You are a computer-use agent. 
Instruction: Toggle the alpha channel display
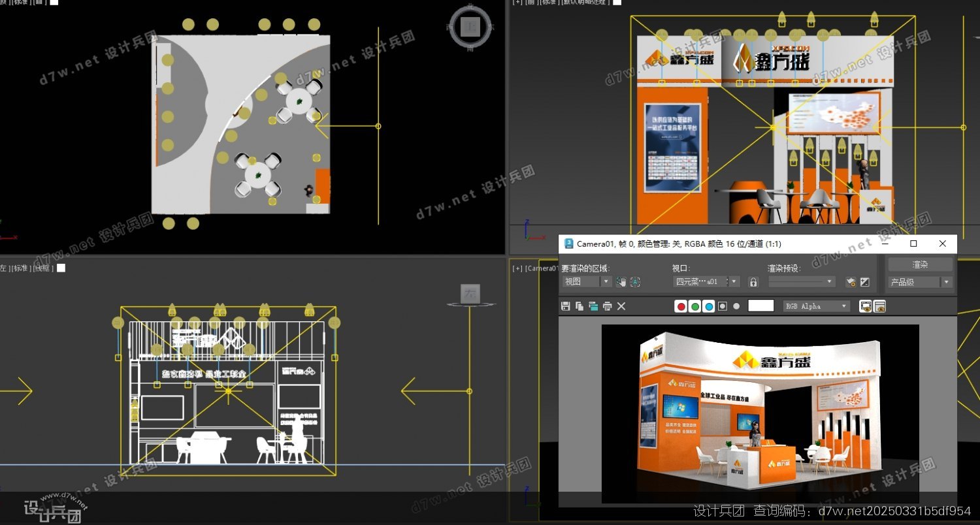pos(723,306)
